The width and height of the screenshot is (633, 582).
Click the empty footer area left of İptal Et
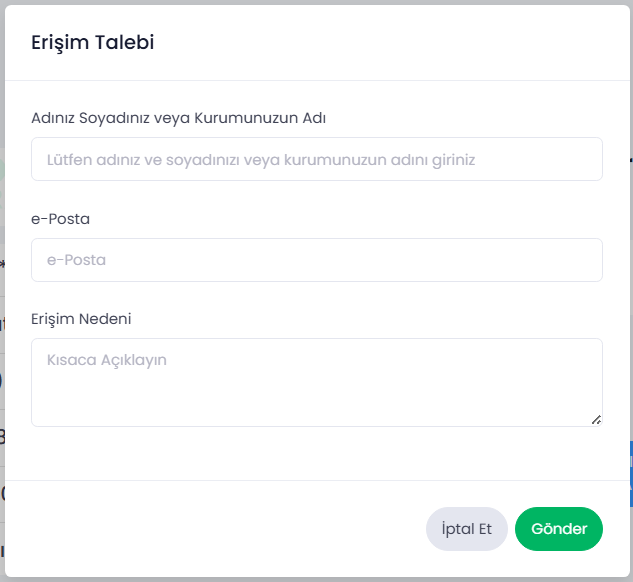pyautogui.click(x=214, y=529)
